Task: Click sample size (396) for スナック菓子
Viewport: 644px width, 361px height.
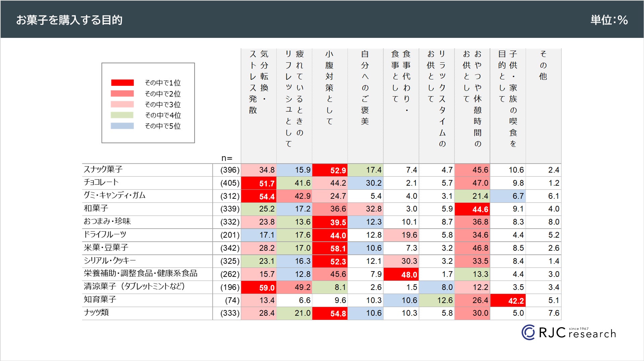Action: coord(230,170)
